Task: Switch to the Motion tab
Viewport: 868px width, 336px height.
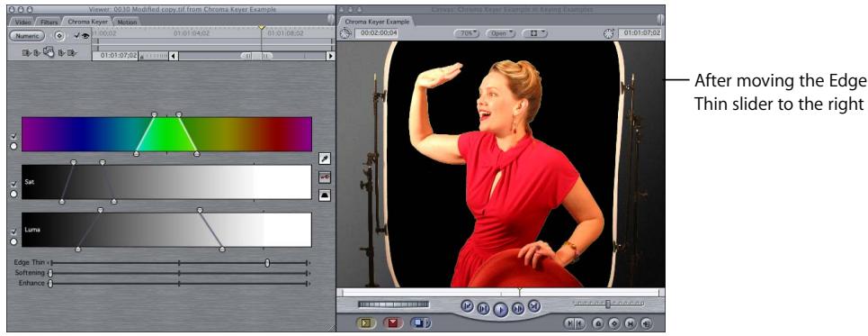Action: tap(127, 23)
